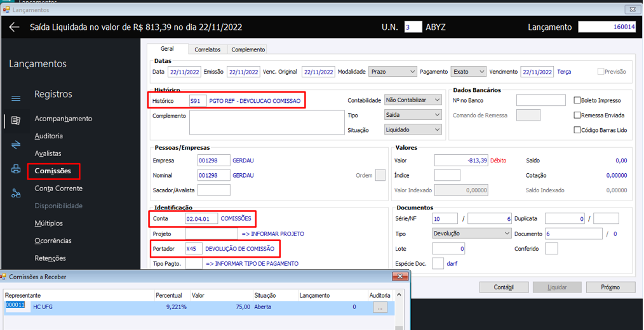Click the Portador code field X45
Image resolution: width=644 pixels, height=330 pixels.
(194, 249)
